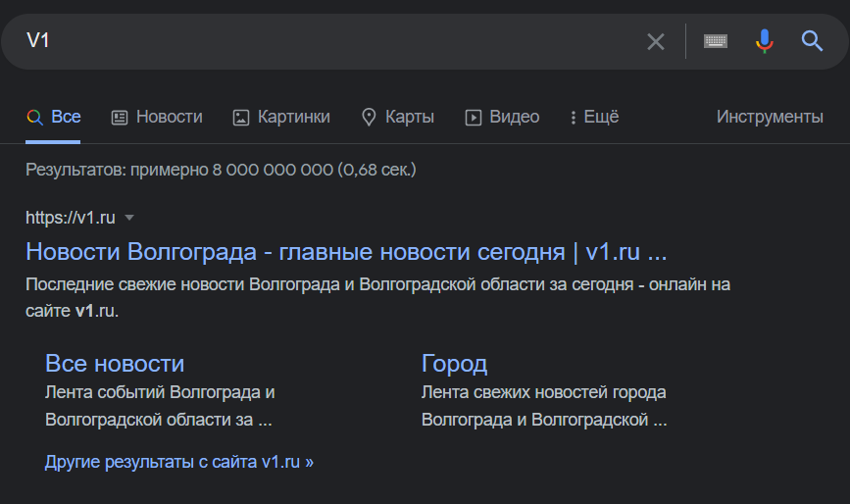The image size is (850, 504).
Task: Clear the search query with the X icon
Action: point(655,41)
